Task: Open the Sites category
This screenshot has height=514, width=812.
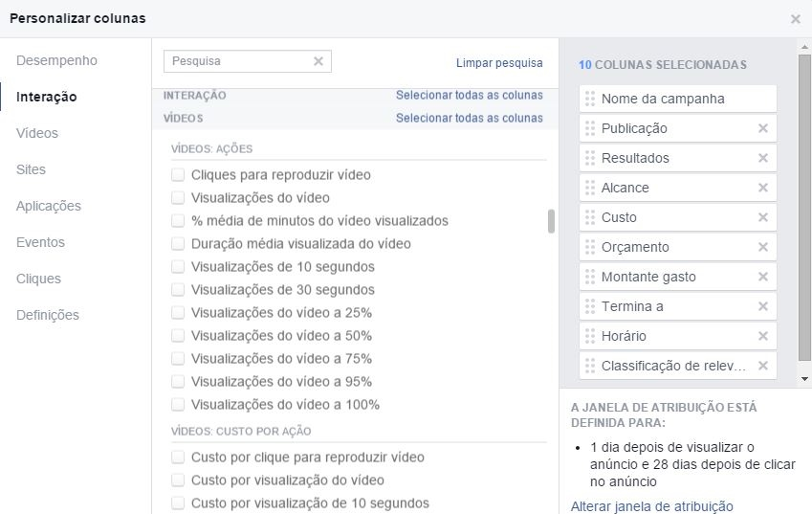Action: pyautogui.click(x=31, y=169)
